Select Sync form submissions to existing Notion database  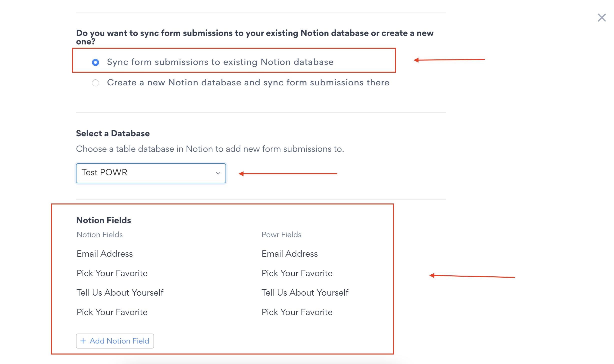95,62
